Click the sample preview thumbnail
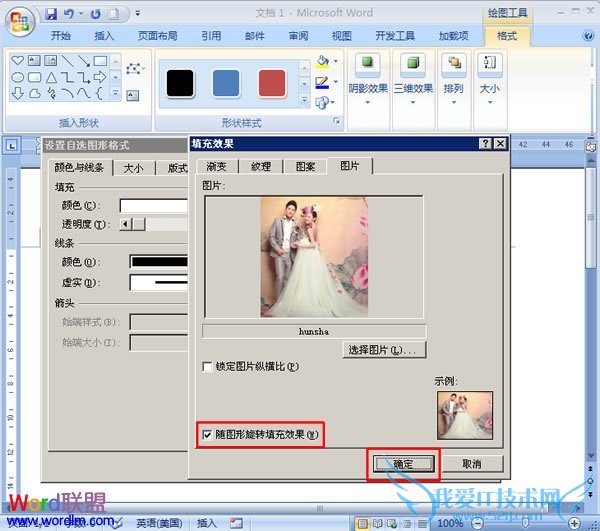 pos(465,415)
